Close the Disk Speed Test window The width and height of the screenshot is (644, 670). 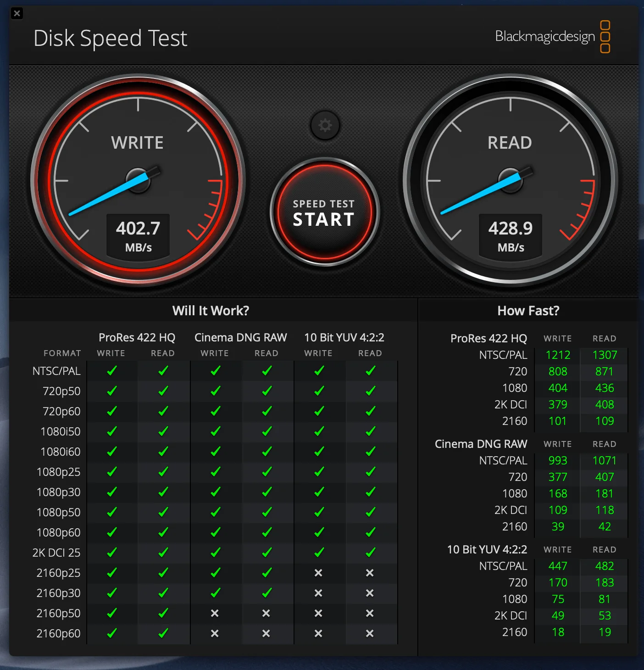[x=17, y=13]
